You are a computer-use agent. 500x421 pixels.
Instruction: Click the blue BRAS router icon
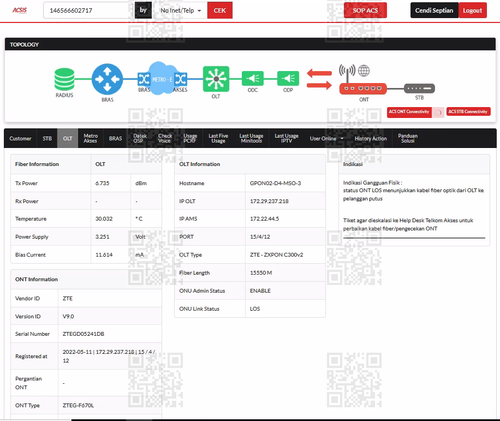click(107, 79)
